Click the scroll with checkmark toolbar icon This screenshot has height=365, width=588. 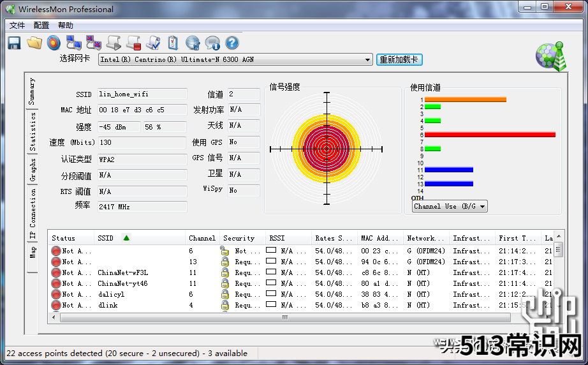153,43
